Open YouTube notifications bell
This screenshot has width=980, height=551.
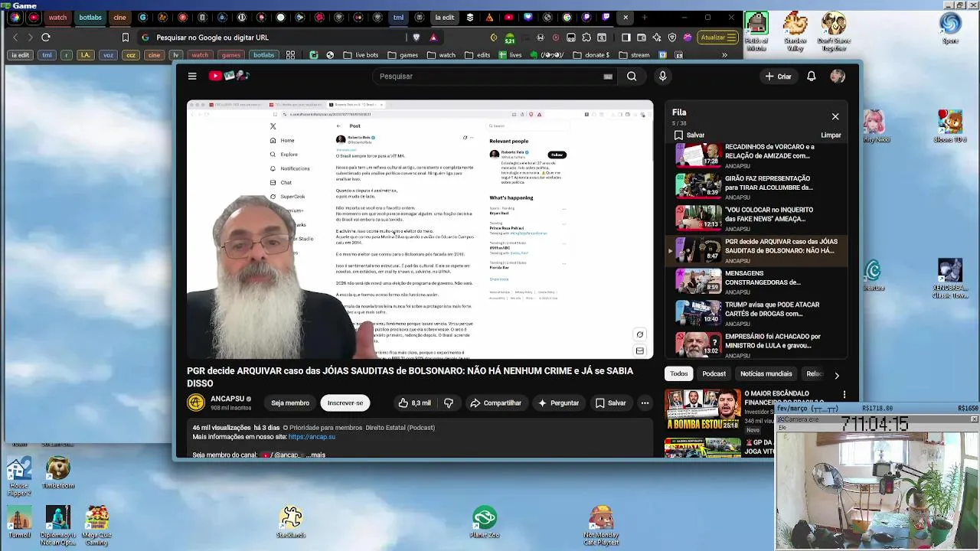812,76
